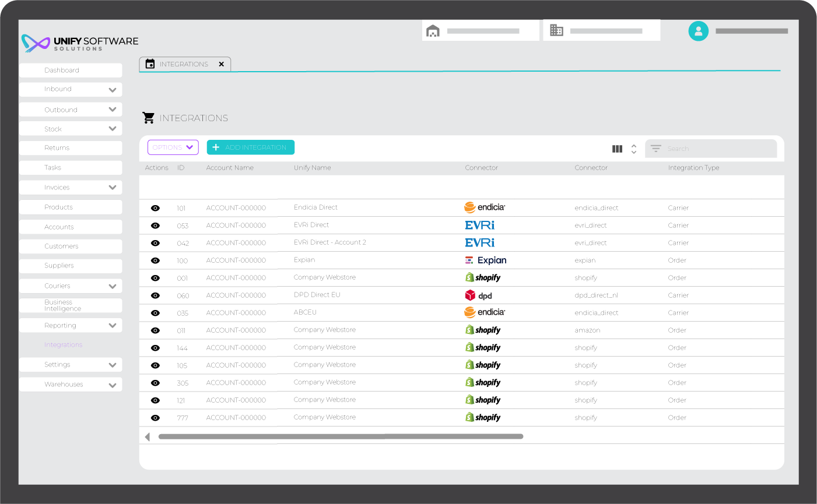The width and height of the screenshot is (817, 504).
Task: Open Dashboard from the sidebar
Action: click(x=70, y=70)
